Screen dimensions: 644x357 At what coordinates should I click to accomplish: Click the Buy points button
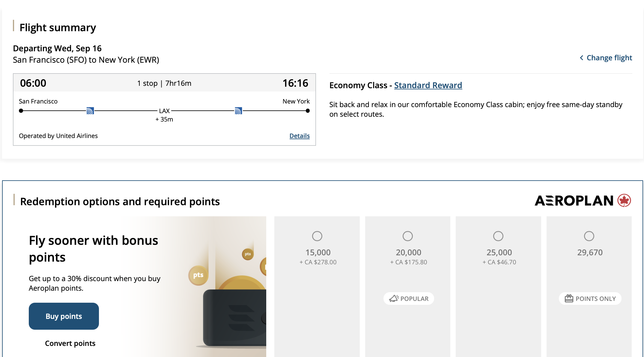click(64, 316)
